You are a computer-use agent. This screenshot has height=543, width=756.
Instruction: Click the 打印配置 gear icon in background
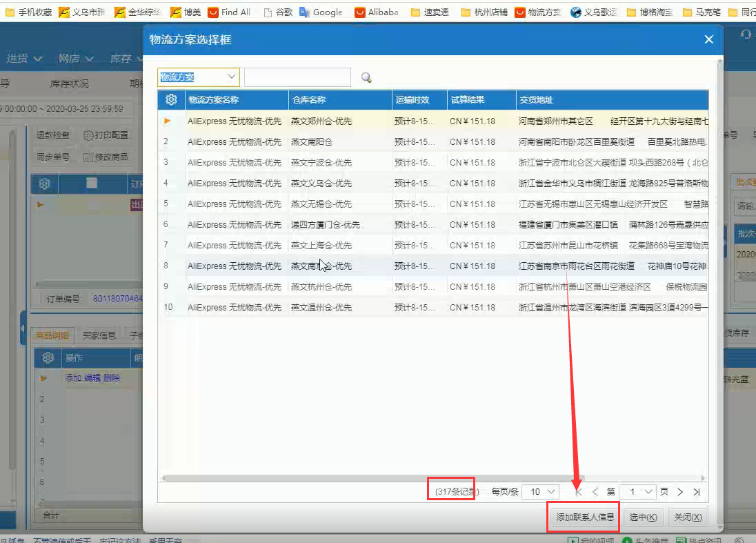88,135
